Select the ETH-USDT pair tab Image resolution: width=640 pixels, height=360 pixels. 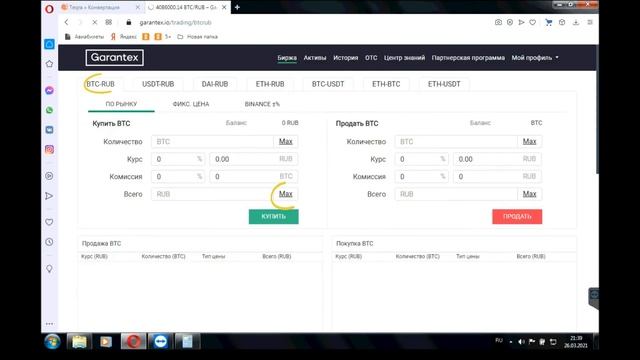[x=444, y=84]
